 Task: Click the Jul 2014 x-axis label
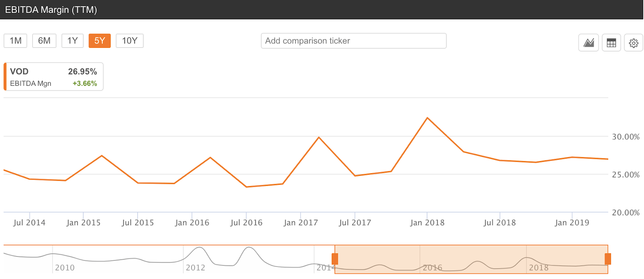[29, 223]
